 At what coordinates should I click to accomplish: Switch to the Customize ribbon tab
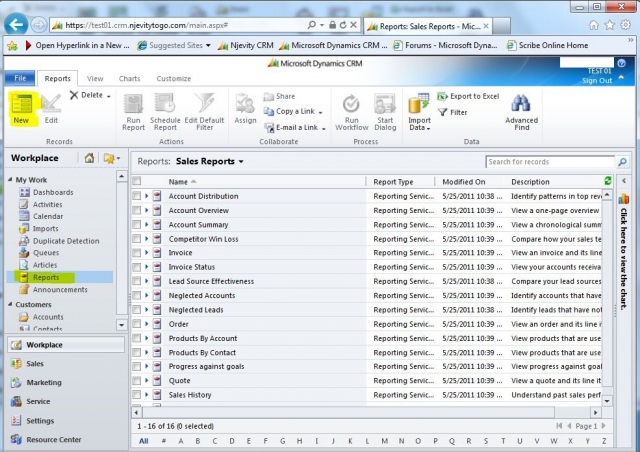coord(173,78)
